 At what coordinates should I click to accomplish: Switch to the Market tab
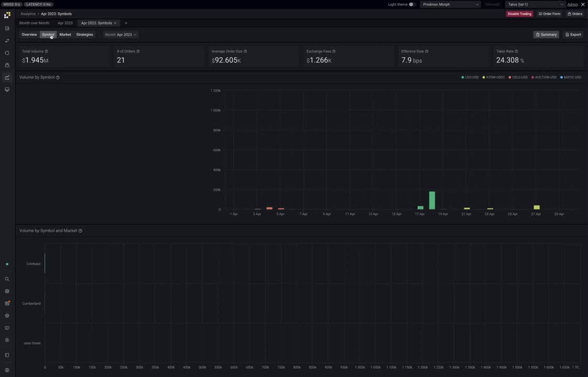click(65, 35)
